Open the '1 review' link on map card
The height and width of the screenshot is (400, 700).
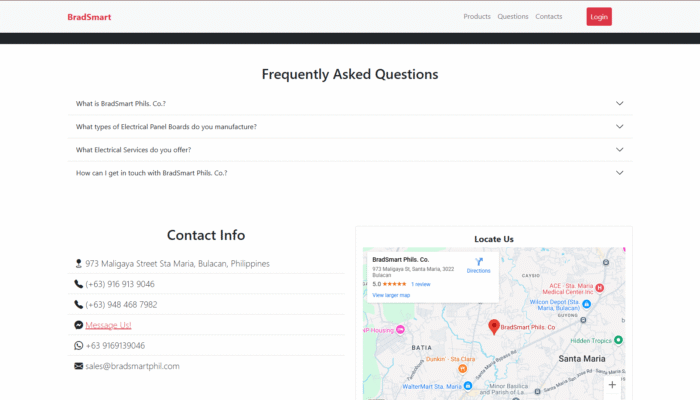click(x=421, y=284)
